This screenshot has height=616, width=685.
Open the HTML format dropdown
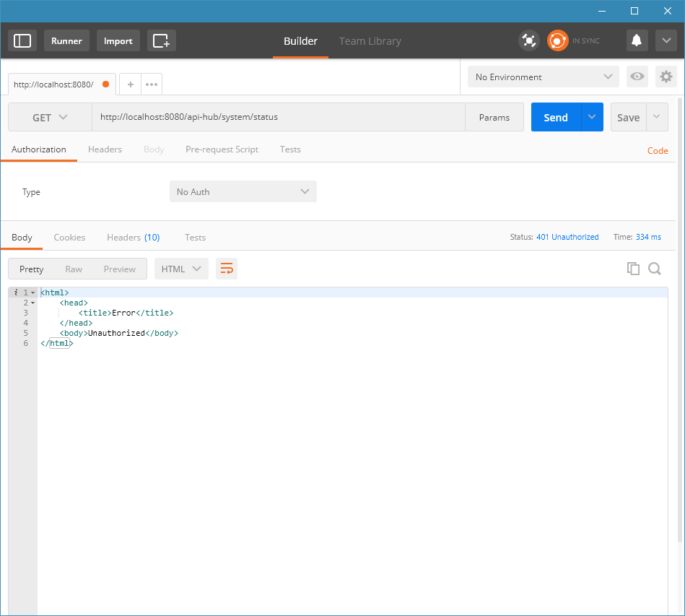click(x=181, y=269)
